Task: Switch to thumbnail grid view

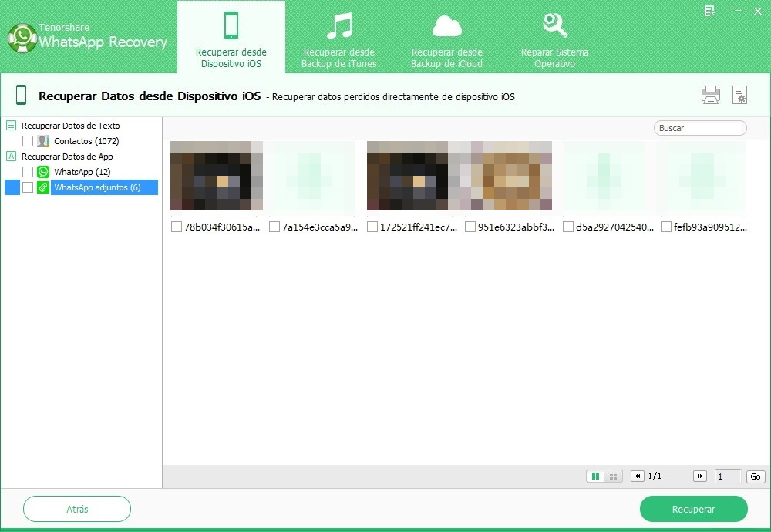Action: (595, 476)
